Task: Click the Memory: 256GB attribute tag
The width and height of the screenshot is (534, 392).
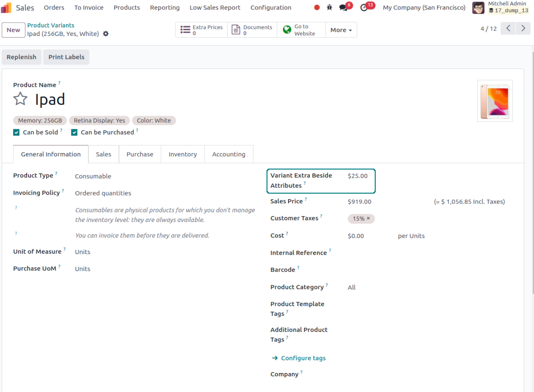Action: [x=40, y=120]
